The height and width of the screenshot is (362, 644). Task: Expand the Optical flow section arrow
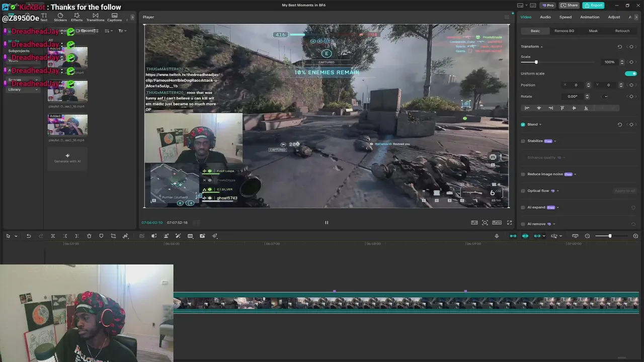(557, 191)
